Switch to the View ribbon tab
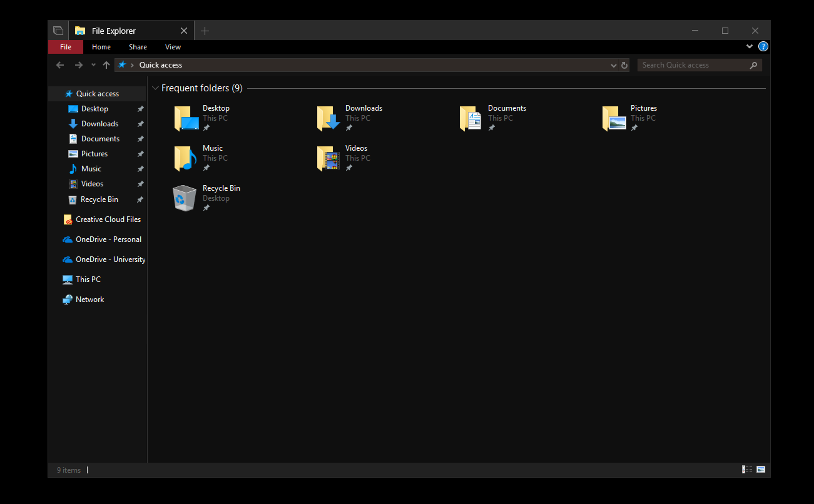 pyautogui.click(x=173, y=46)
